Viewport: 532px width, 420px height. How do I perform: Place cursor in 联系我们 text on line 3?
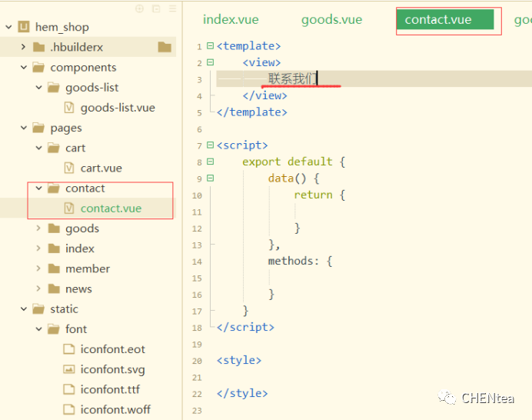[292, 78]
